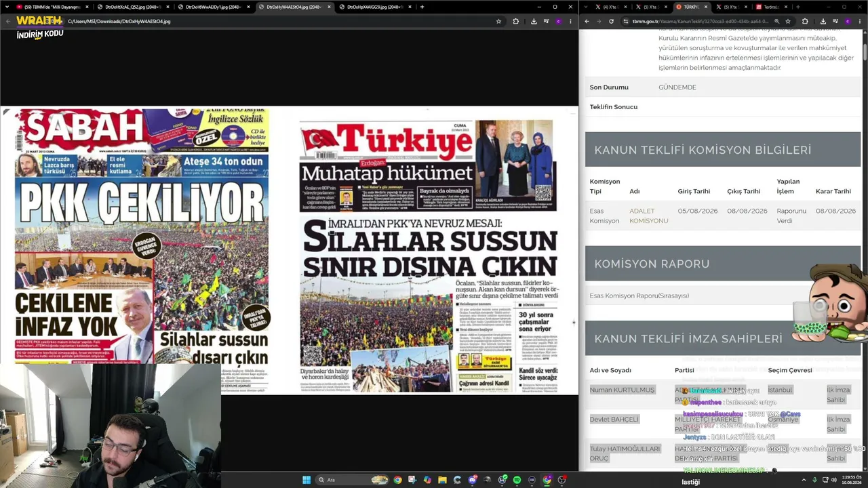Click the Türkiye newspaper front page image
Image resolution: width=868 pixels, height=488 pixels.
(429, 256)
